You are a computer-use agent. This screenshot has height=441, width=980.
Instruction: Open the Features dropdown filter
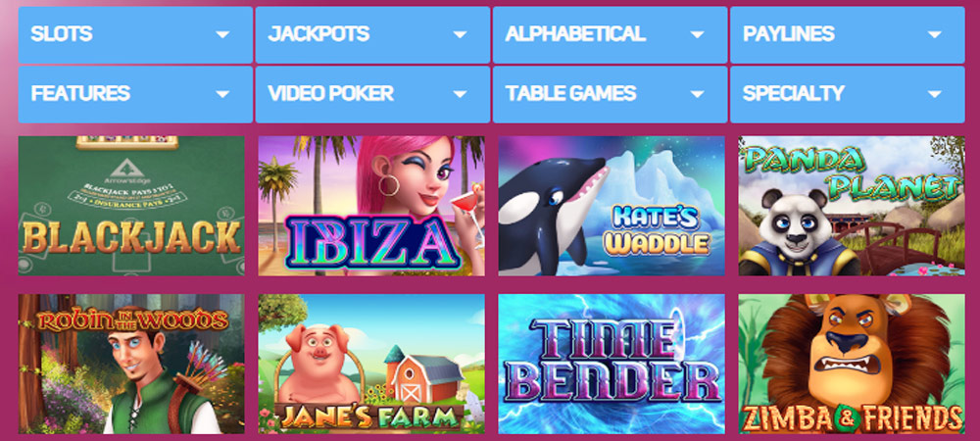click(135, 94)
